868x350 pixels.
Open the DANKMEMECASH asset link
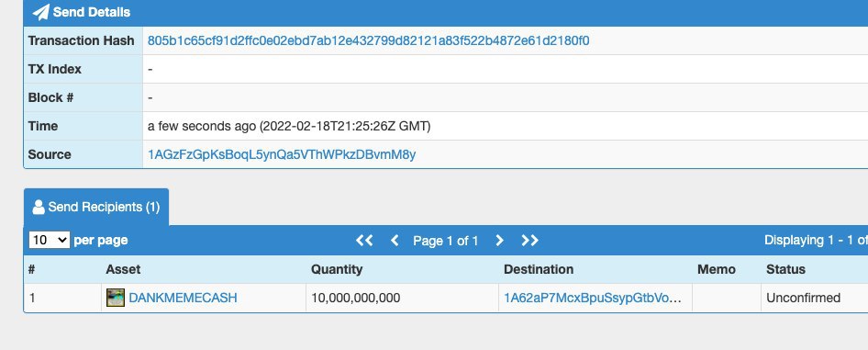click(183, 298)
